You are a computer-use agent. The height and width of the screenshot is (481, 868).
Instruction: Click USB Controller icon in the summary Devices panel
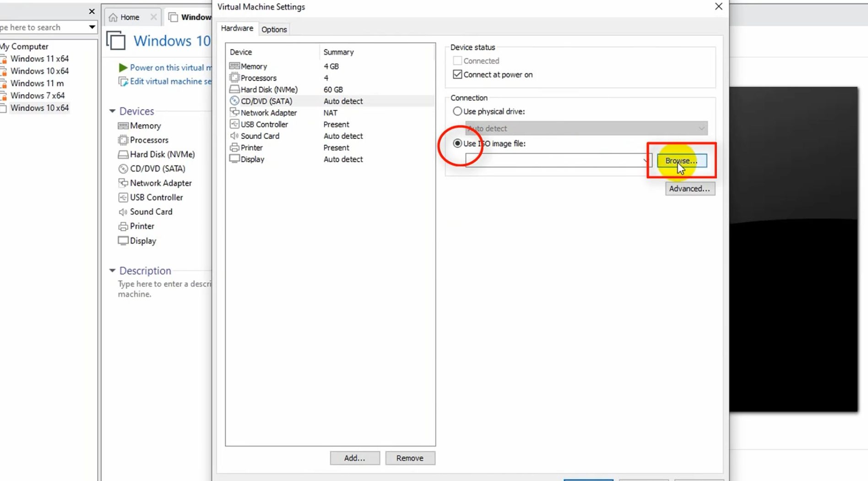point(123,197)
